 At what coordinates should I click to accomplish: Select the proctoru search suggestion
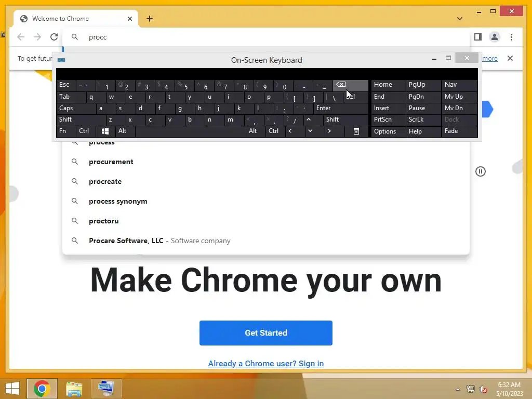[x=266, y=221]
